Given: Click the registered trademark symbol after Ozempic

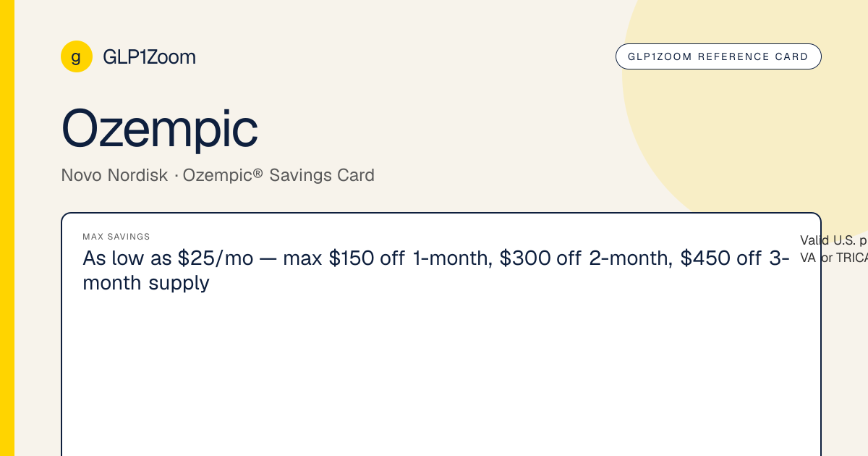Looking at the screenshot, I should pos(258,172).
